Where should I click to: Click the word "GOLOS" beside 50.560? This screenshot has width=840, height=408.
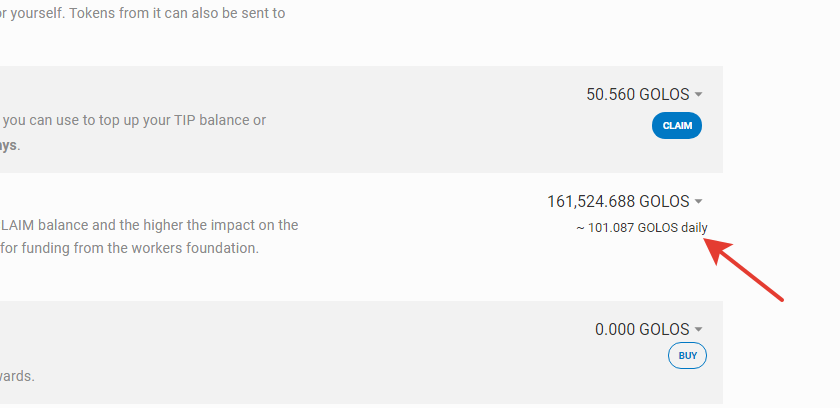pos(664,95)
